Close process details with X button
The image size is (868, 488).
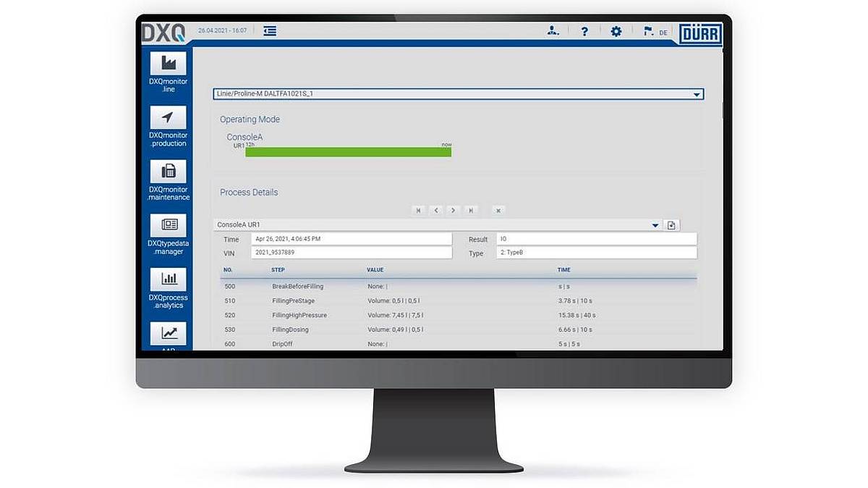point(498,210)
